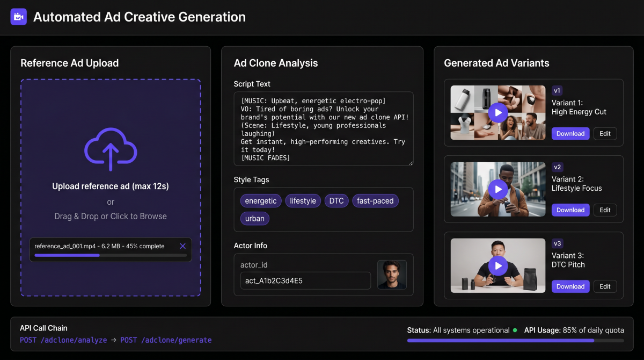This screenshot has height=360, width=644.
Task: Play the Variant 3 DTC Pitch video
Action: pos(497,265)
